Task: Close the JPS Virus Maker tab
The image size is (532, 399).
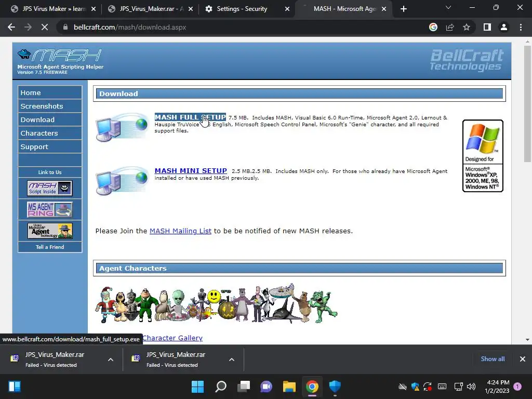Action: coord(94,9)
